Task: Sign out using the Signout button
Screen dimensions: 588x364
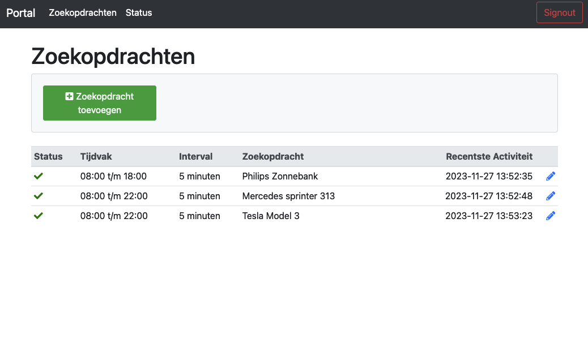Action: [x=559, y=12]
